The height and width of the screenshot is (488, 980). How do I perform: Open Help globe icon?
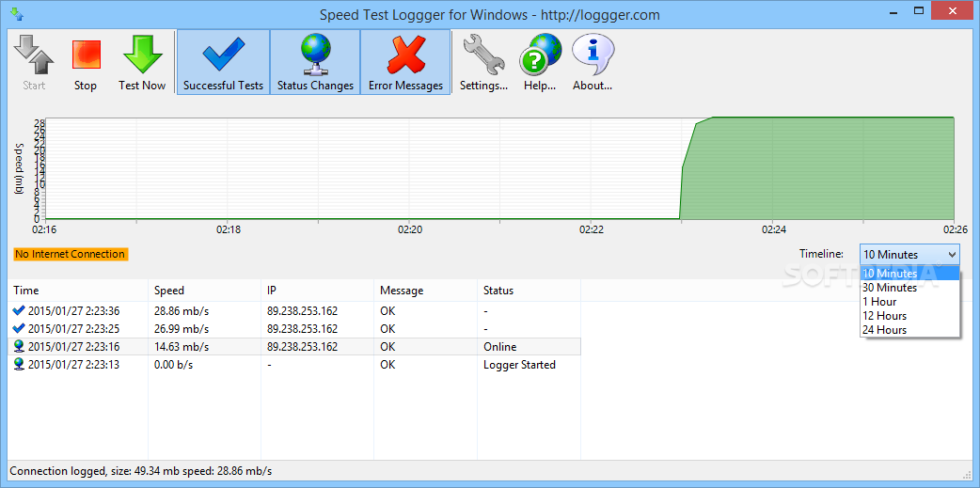[x=540, y=55]
